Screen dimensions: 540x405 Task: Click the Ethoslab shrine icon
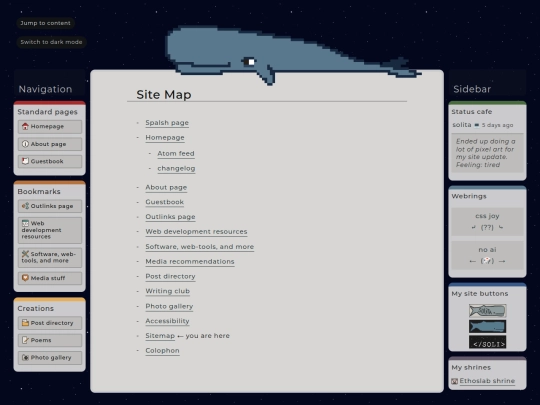coord(455,381)
